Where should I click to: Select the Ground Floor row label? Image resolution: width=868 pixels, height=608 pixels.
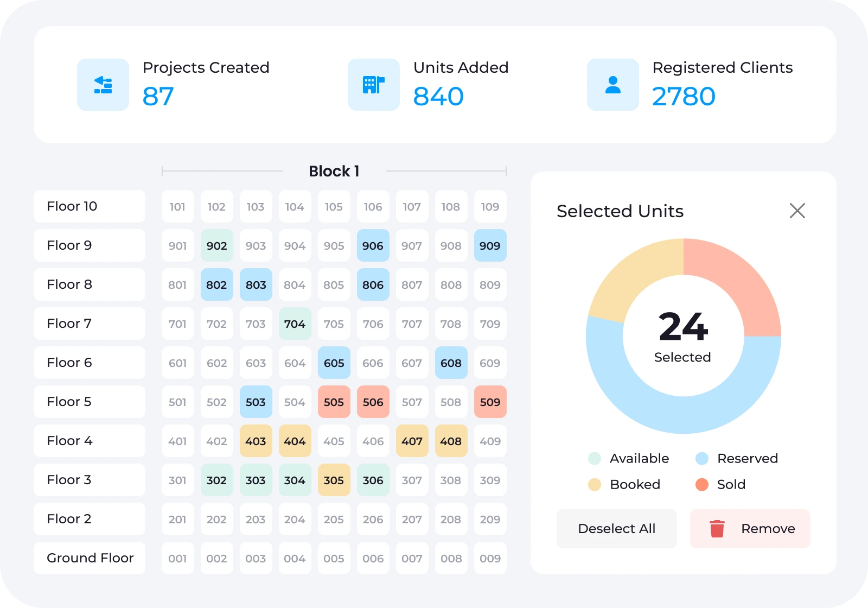(x=90, y=558)
